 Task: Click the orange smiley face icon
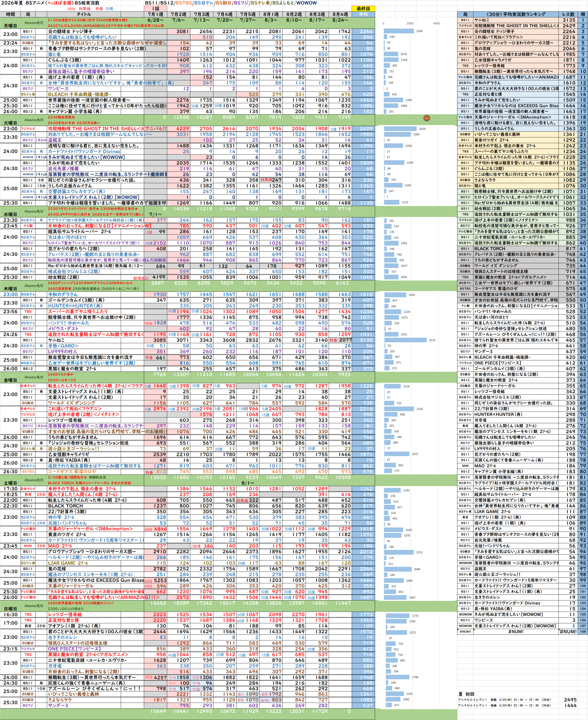point(427,118)
